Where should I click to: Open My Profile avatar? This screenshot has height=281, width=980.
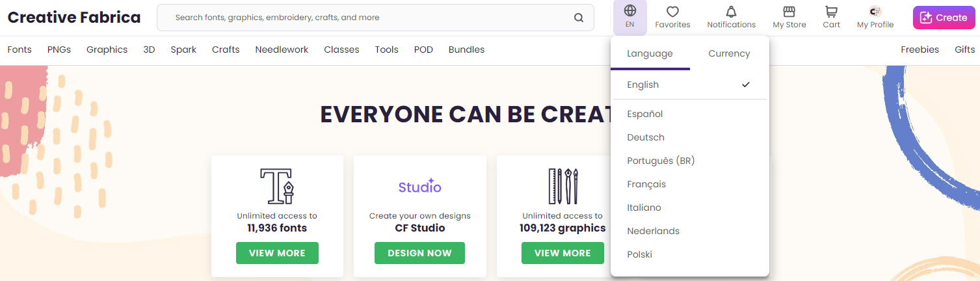click(x=875, y=12)
